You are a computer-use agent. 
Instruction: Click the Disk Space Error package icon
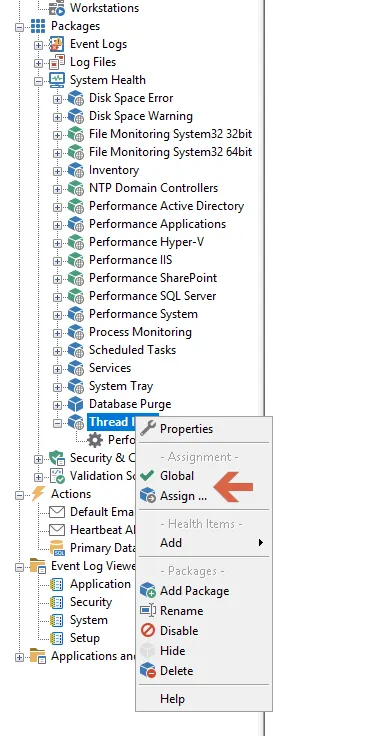(76, 98)
